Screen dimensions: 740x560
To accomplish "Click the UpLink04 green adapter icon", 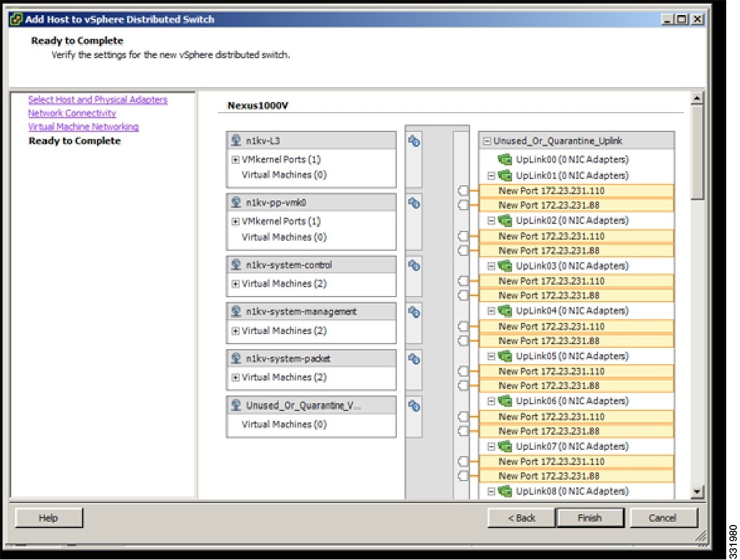I will pyautogui.click(x=505, y=310).
